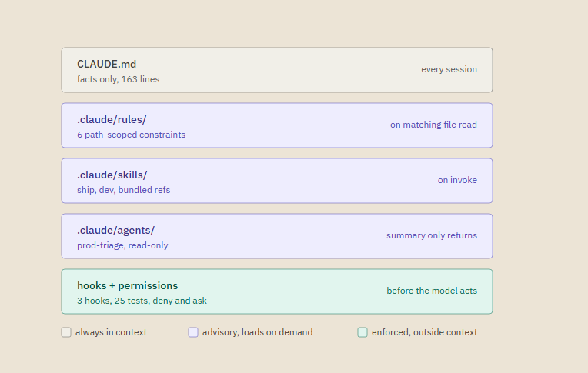The width and height of the screenshot is (588, 373).
Task: Click 'facts only, 163 lines' subtitle
Action: [x=118, y=79]
